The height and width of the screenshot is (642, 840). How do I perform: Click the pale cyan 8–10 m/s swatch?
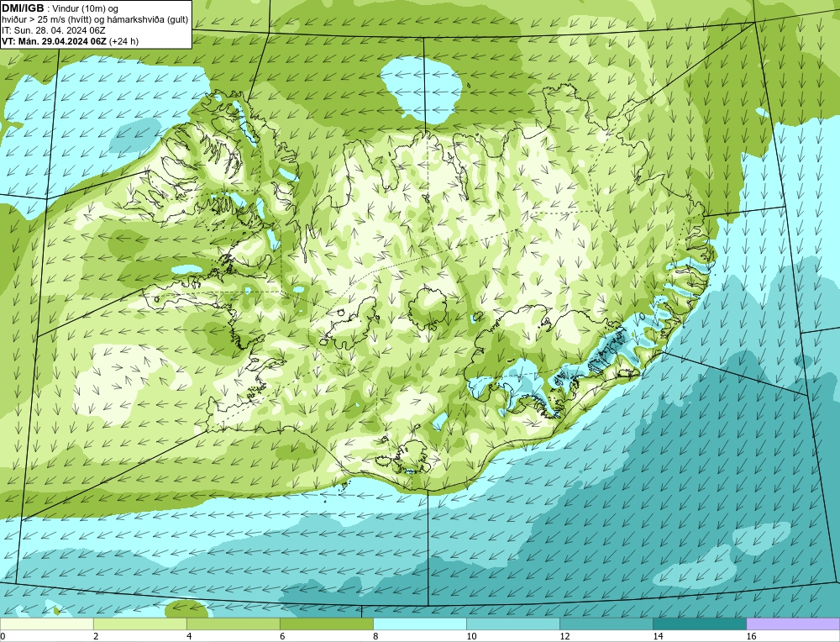419,624
